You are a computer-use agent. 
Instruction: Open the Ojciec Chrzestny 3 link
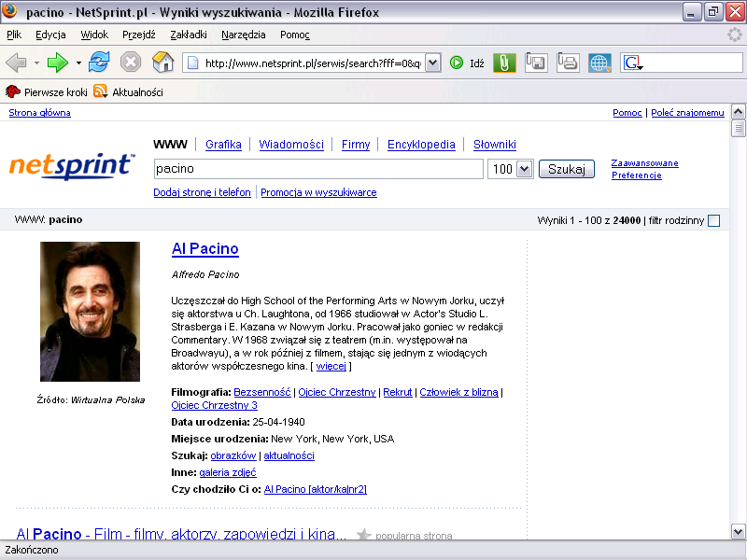click(x=215, y=405)
